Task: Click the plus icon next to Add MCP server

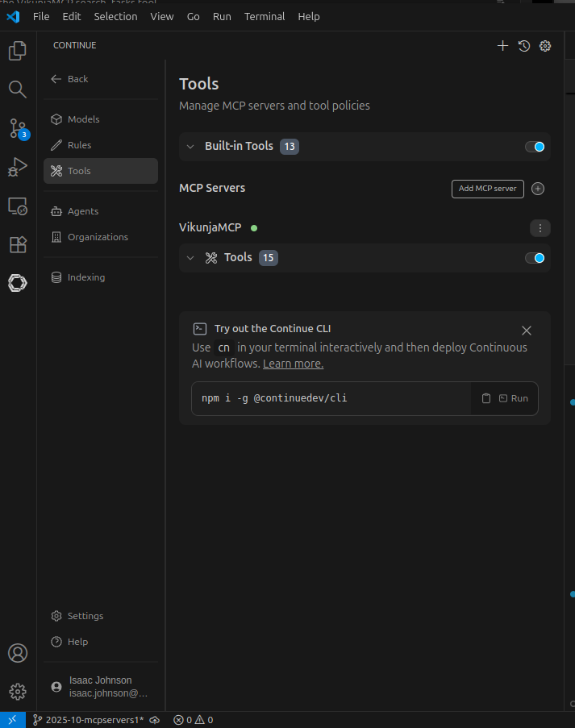Action: (539, 189)
